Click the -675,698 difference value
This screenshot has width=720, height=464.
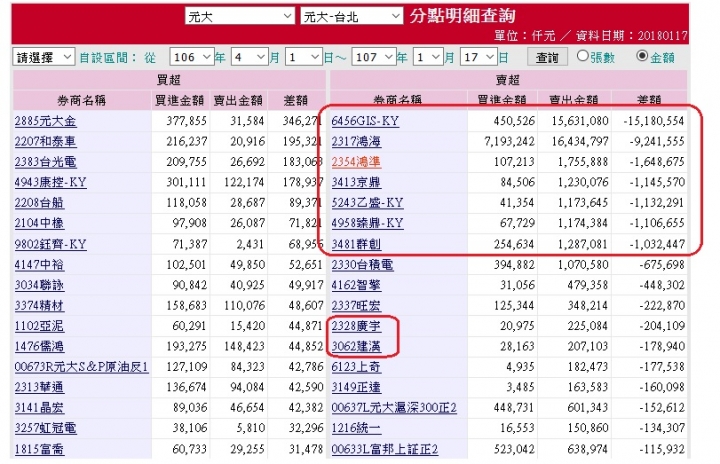(x=662, y=265)
